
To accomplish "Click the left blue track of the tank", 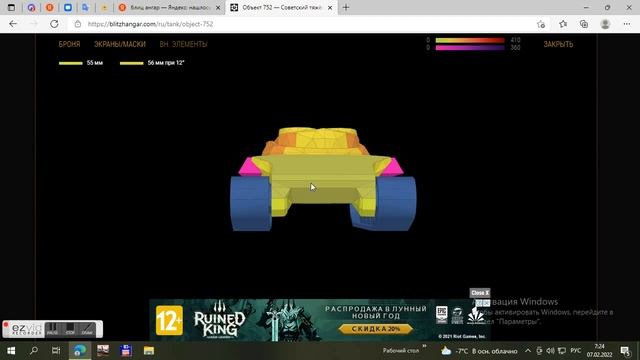I will pyautogui.click(x=250, y=203).
